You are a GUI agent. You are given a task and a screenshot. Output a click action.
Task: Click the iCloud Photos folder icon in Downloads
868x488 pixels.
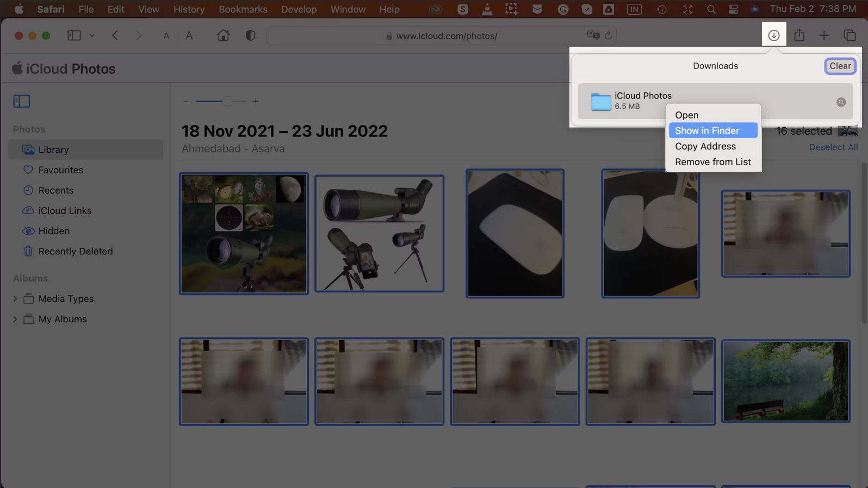600,101
